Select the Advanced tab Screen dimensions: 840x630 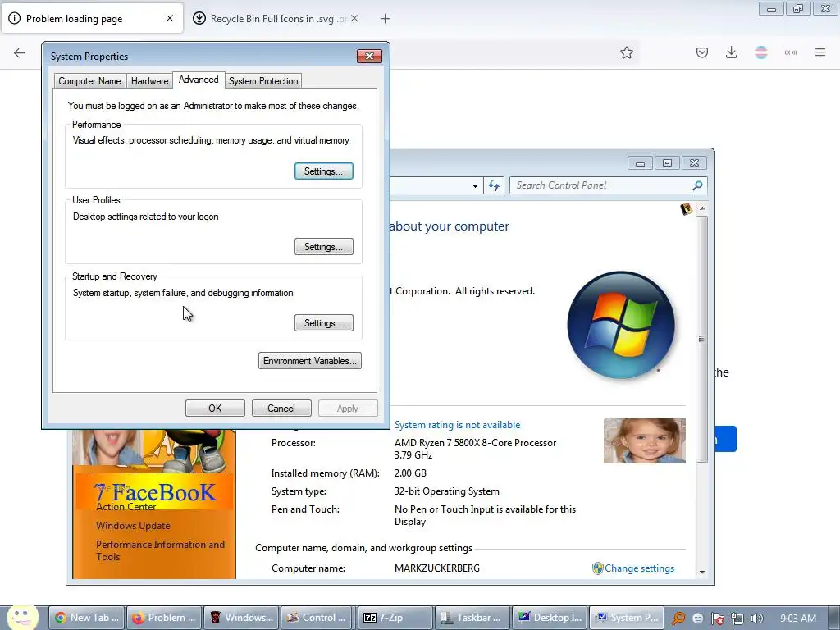[199, 80]
